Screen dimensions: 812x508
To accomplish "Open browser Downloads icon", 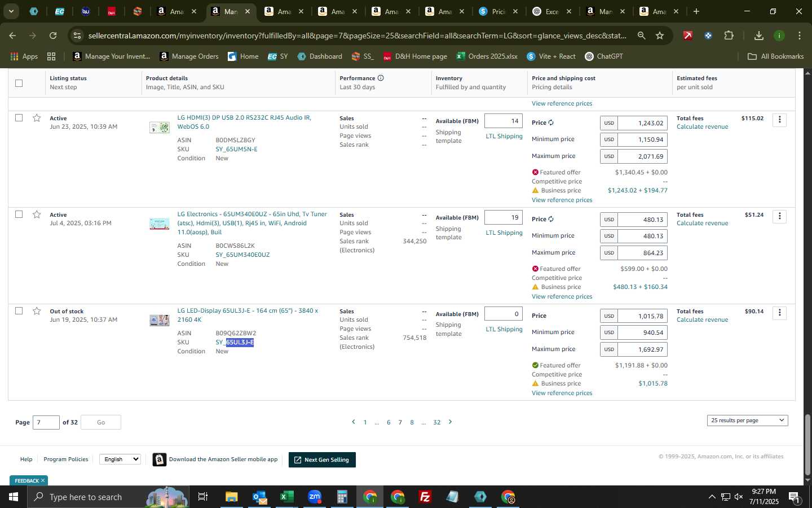I will pos(758,36).
